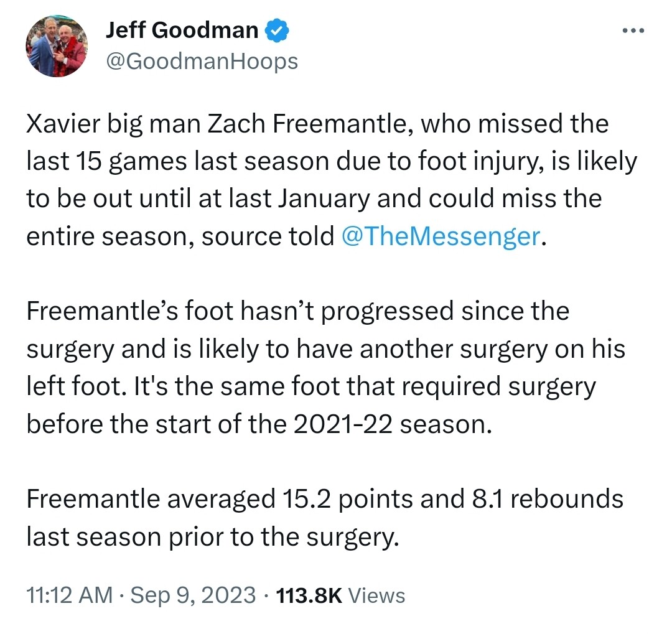
Task: Follow the @TheMessenger mention link
Action: click(441, 236)
